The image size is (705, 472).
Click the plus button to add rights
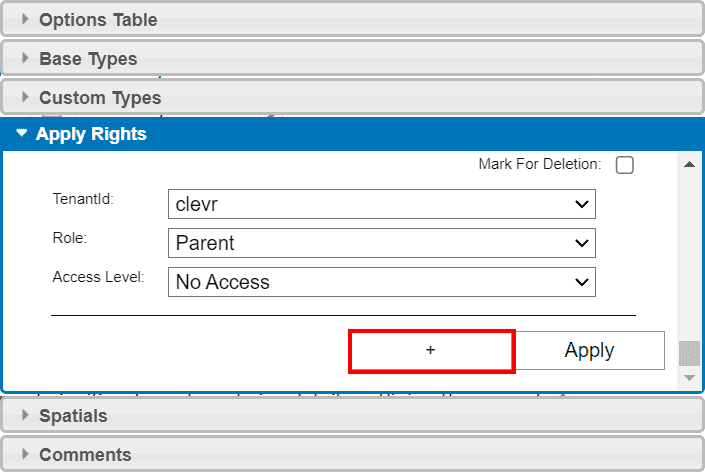pyautogui.click(x=431, y=351)
